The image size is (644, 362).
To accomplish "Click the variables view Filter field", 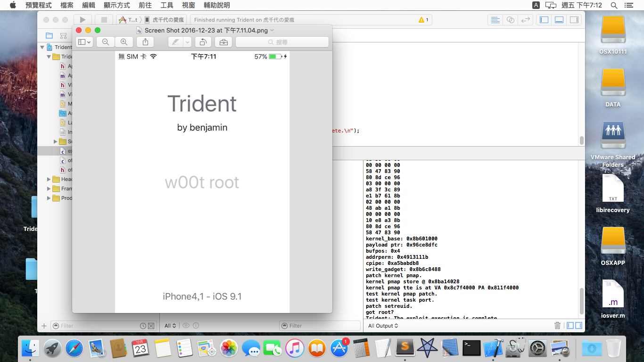I will [x=320, y=326].
